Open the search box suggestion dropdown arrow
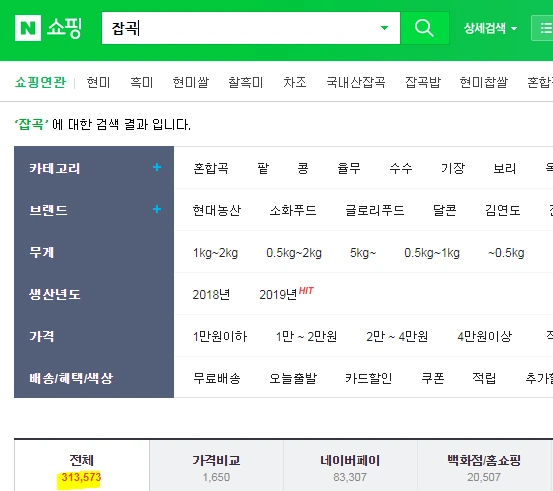The width and height of the screenshot is (553, 491). click(384, 28)
